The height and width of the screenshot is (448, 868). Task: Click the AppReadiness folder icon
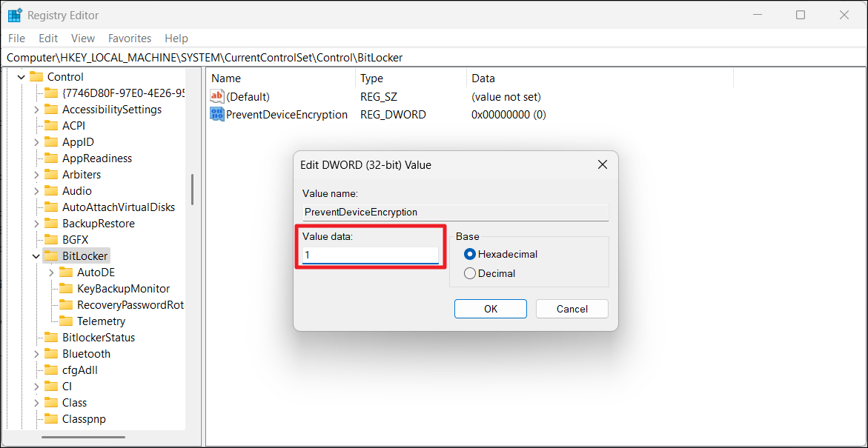[51, 158]
